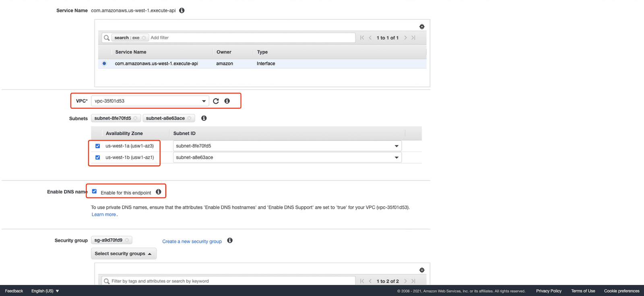Click Availability Zone column header
The width and height of the screenshot is (644, 296).
124,133
